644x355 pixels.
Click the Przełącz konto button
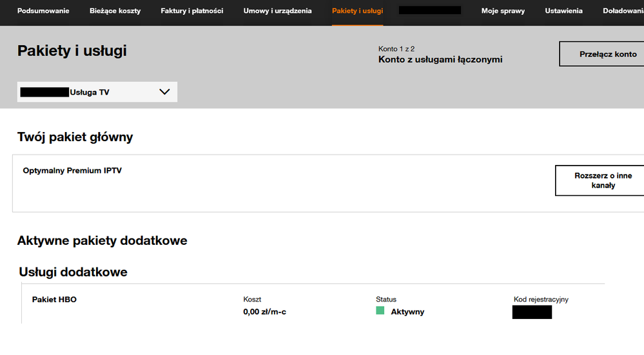(x=601, y=54)
